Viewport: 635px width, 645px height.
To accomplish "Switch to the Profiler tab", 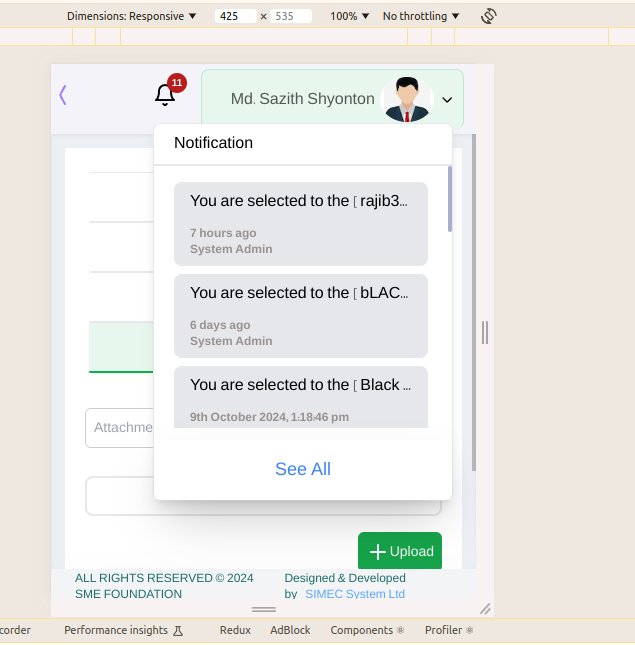I will (449, 630).
